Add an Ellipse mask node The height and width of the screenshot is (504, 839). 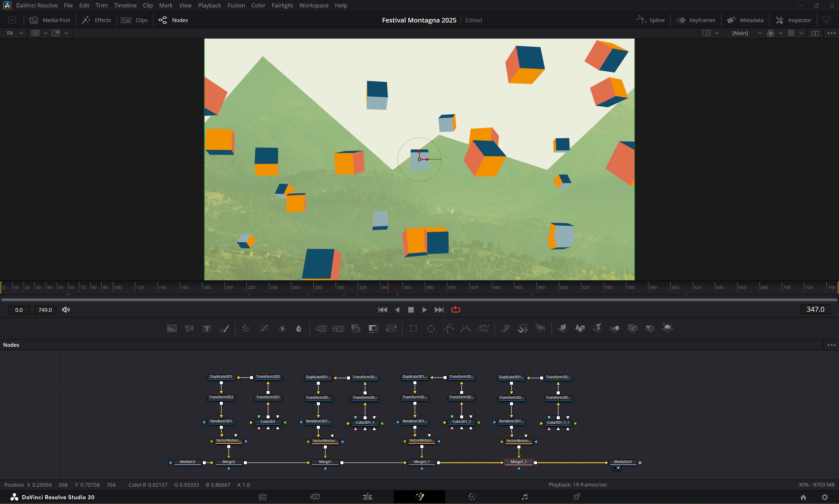pyautogui.click(x=431, y=328)
